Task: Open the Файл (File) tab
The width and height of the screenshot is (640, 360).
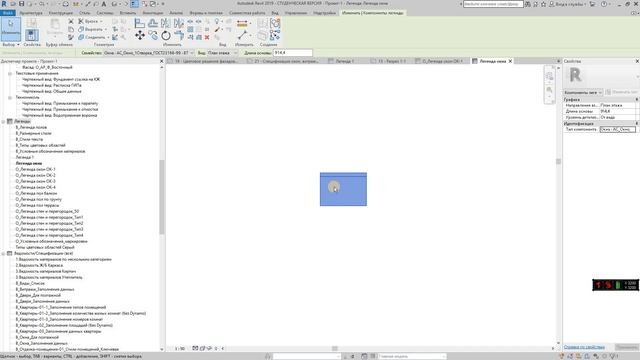Action: point(7,13)
